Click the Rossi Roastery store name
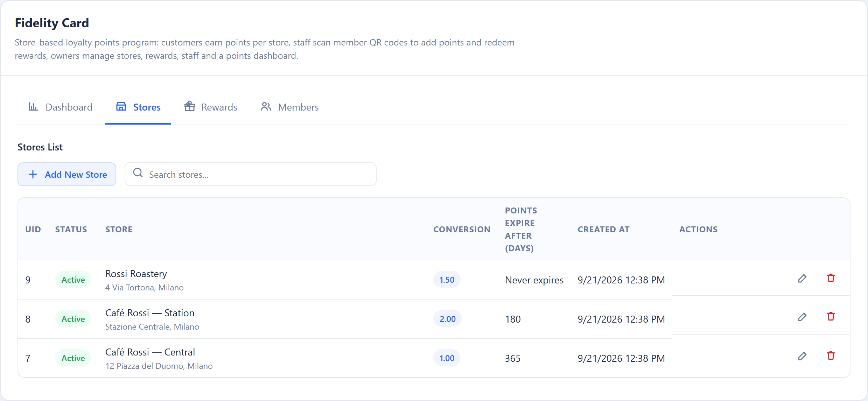The height and width of the screenshot is (401, 868). click(136, 274)
